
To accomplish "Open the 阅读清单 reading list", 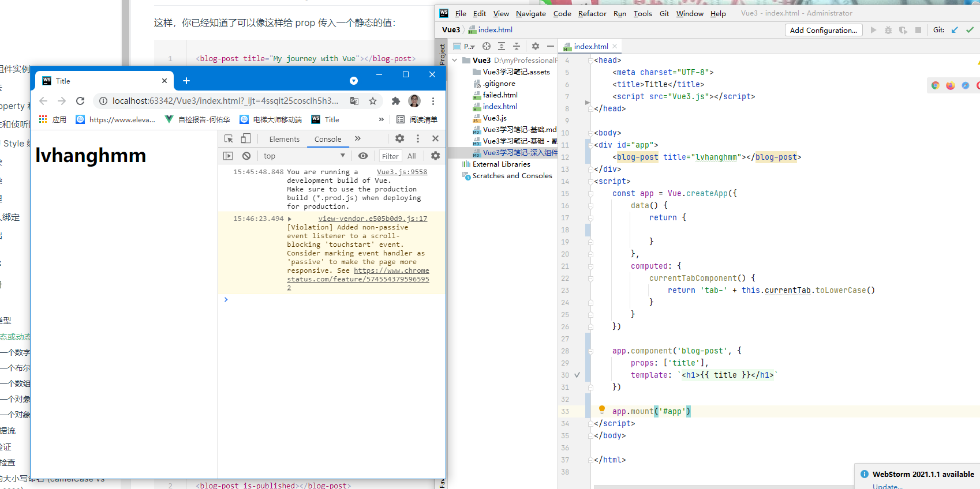I will (417, 119).
